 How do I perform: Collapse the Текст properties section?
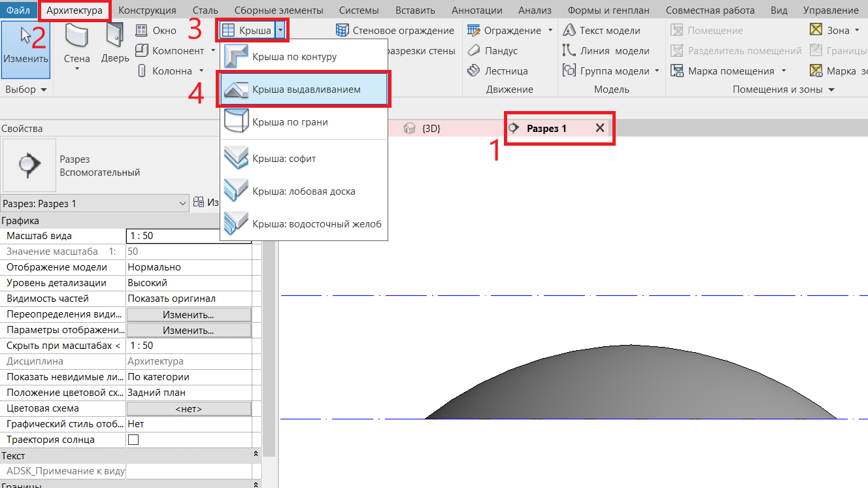tap(254, 455)
